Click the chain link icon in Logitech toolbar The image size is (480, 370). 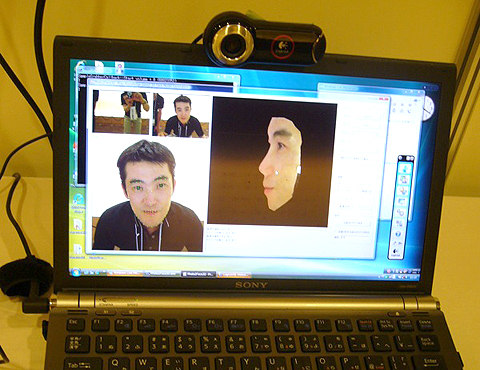(400, 212)
